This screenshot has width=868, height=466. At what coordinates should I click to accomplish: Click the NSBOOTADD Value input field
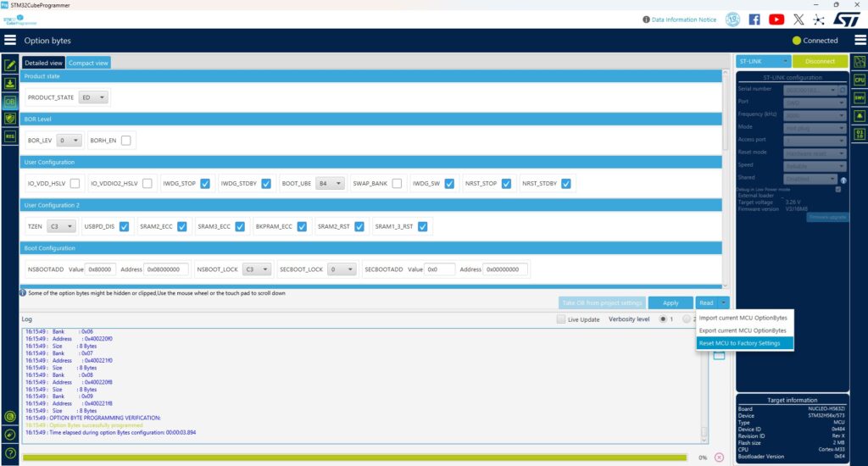(100, 269)
